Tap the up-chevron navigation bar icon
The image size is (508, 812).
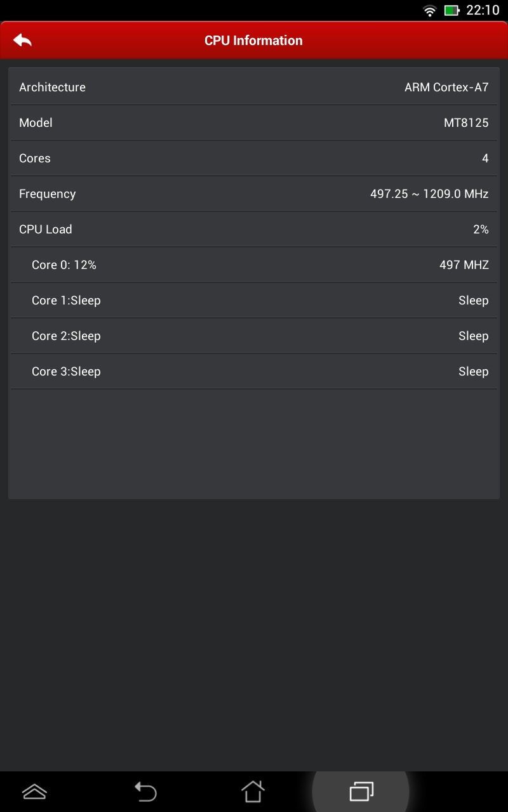click(x=34, y=792)
